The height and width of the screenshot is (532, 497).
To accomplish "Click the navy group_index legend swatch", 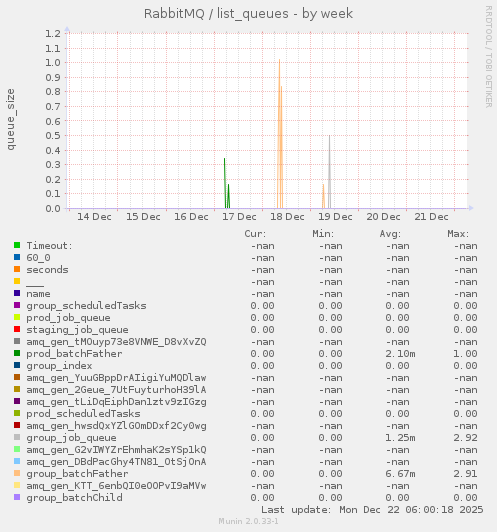I will [17, 365].
